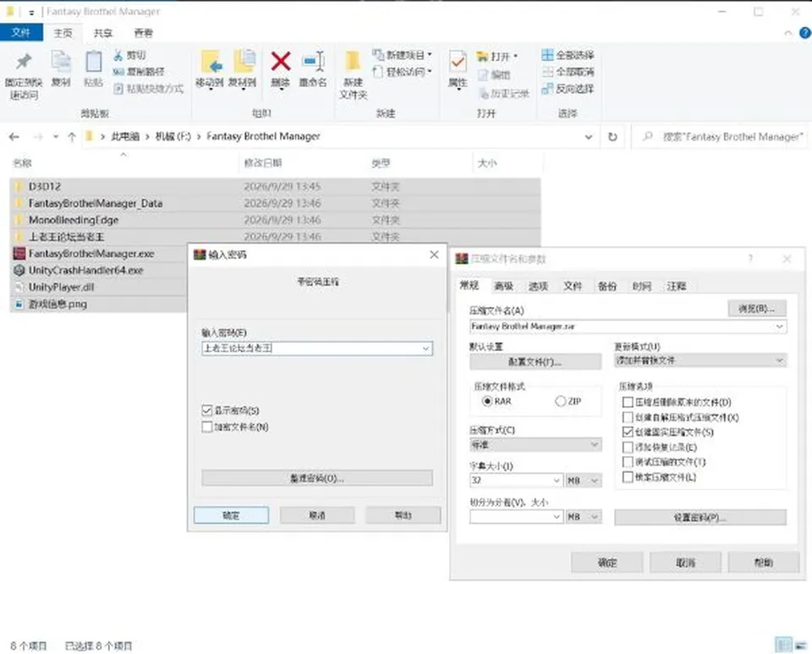This screenshot has height=654, width=812.
Task: Expand the archive name dropdown in the archive dialog
Action: click(x=779, y=327)
